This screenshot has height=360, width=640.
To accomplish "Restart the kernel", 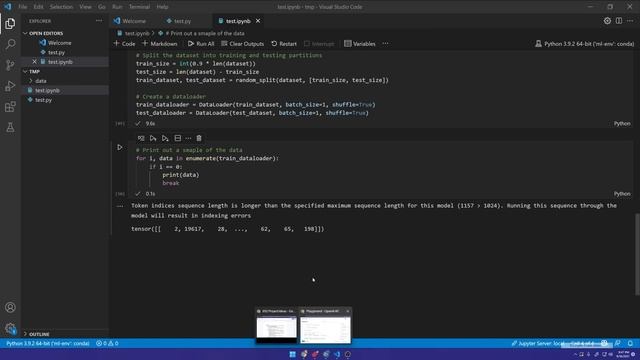I will (284, 44).
